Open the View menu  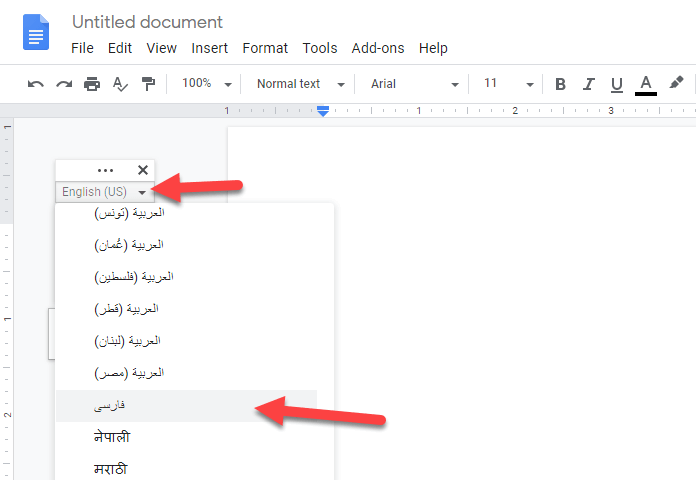click(162, 48)
